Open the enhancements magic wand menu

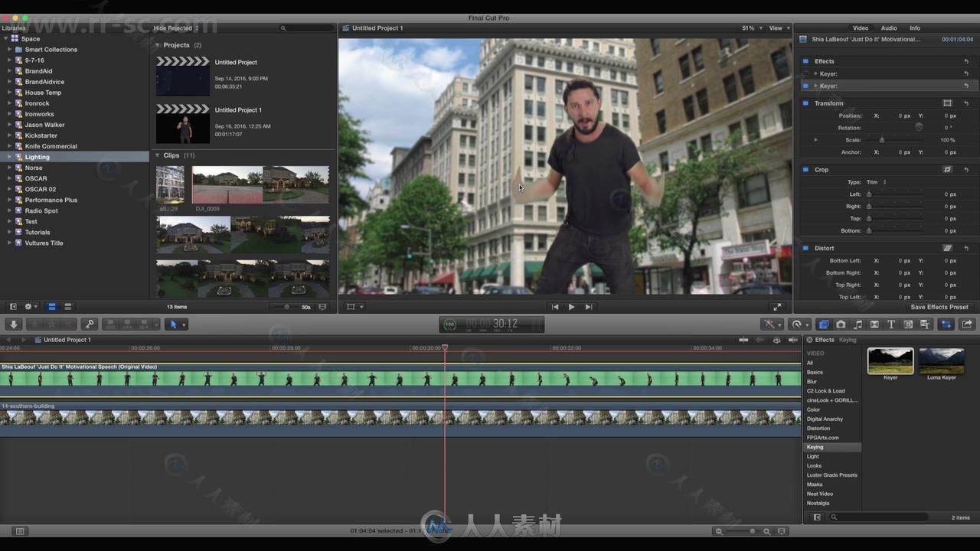(773, 324)
